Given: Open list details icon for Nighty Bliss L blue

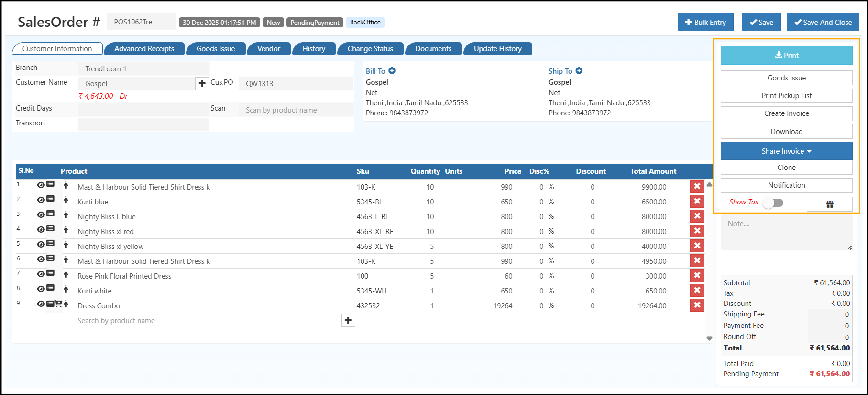Looking at the screenshot, I should [50, 214].
